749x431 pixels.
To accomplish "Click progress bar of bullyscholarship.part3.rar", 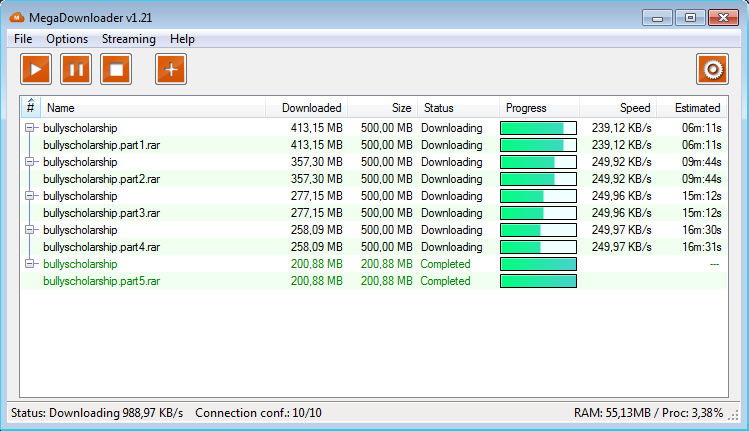I will coord(538,213).
